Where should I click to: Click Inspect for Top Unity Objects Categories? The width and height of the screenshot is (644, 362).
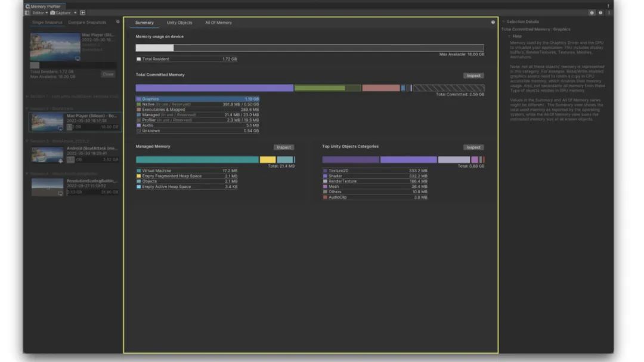point(473,147)
